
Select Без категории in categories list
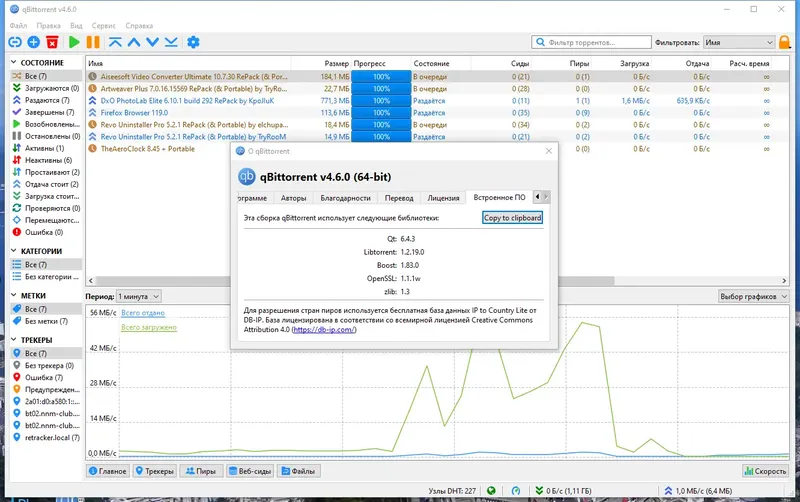(x=46, y=277)
